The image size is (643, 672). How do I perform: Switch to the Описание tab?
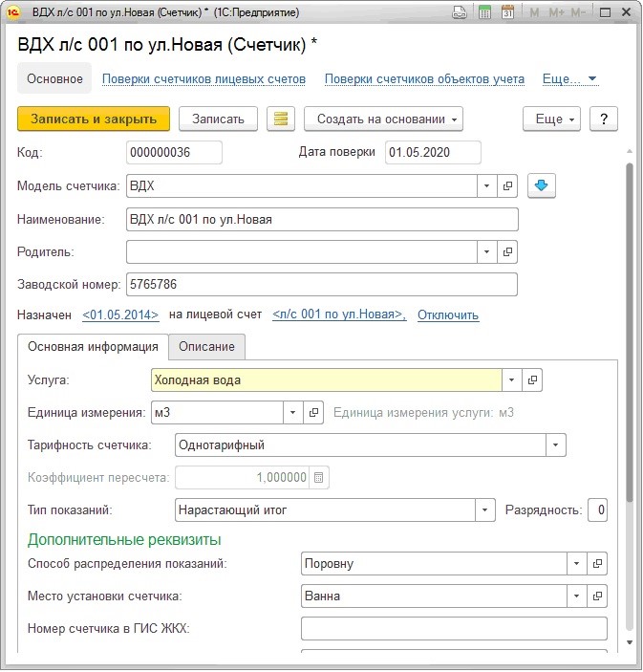pos(207,346)
